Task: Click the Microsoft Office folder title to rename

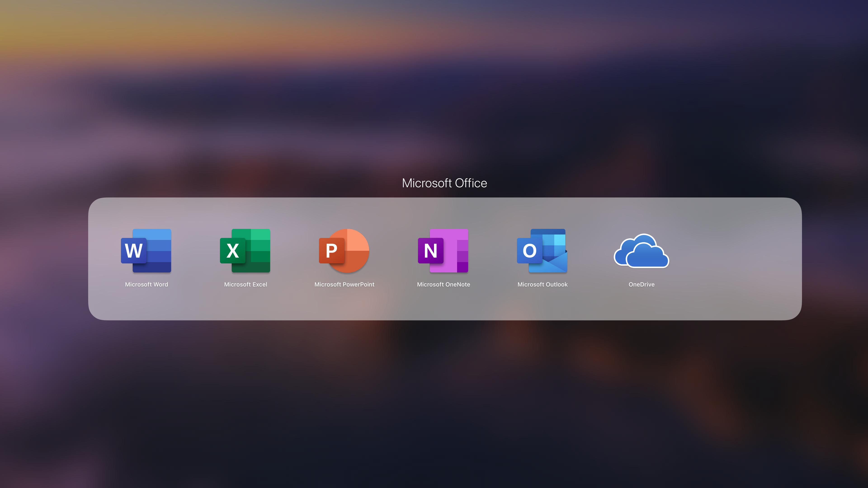Action: [444, 183]
